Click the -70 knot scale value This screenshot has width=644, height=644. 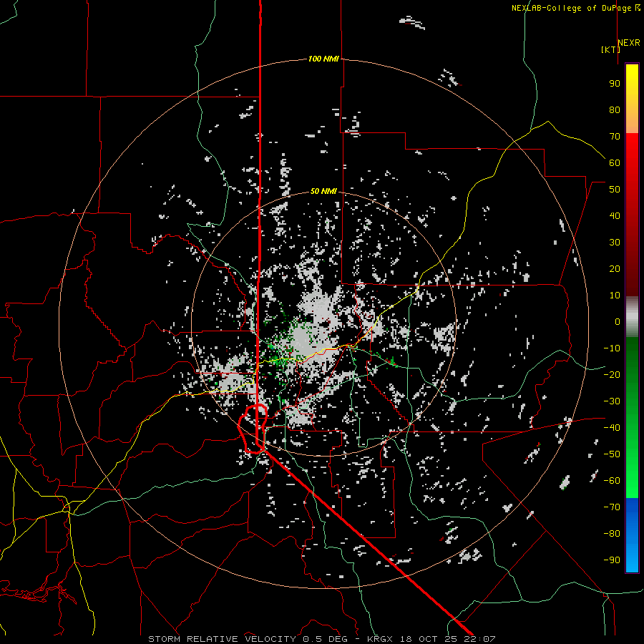pos(612,507)
